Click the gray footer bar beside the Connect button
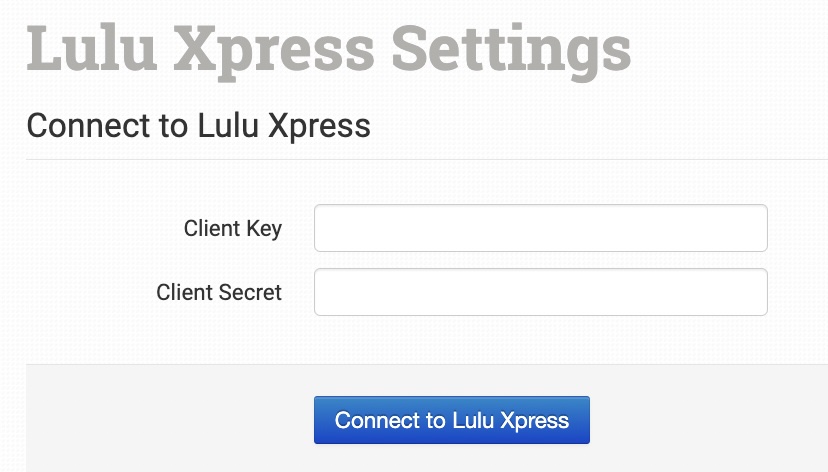 point(700,420)
